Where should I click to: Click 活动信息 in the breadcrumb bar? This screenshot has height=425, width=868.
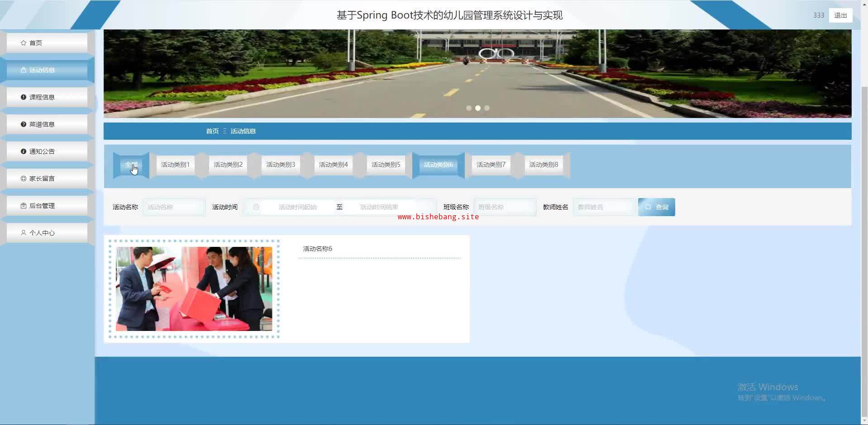click(x=243, y=131)
